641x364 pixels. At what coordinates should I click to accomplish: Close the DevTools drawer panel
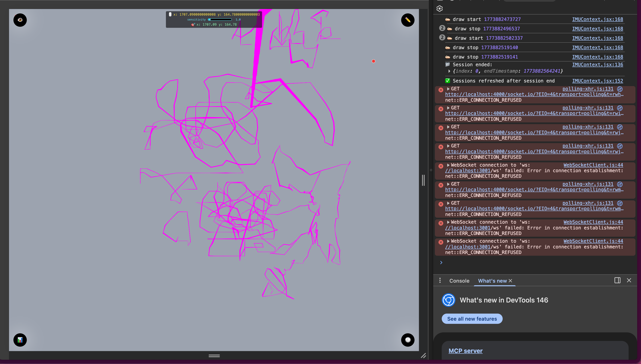click(629, 280)
